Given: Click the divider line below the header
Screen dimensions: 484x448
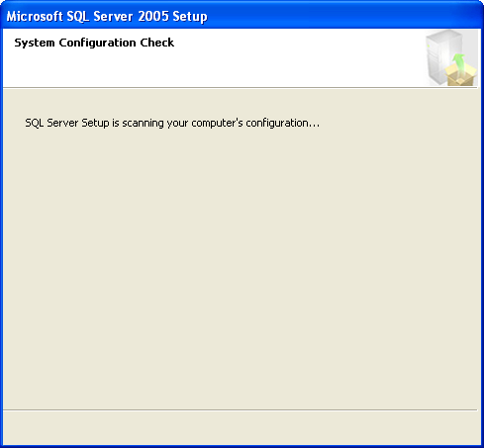Looking at the screenshot, I should [241, 88].
